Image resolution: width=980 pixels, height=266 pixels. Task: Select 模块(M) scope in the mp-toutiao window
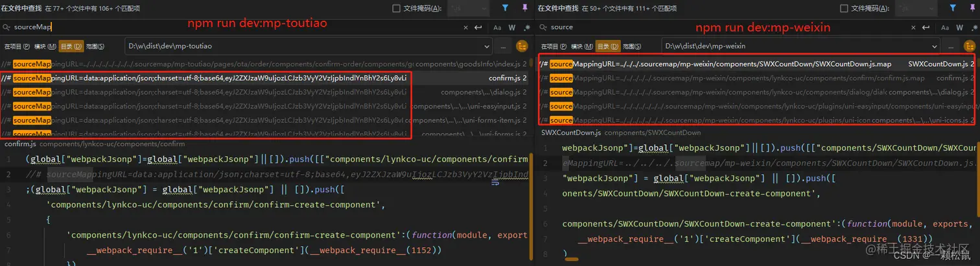[45, 47]
